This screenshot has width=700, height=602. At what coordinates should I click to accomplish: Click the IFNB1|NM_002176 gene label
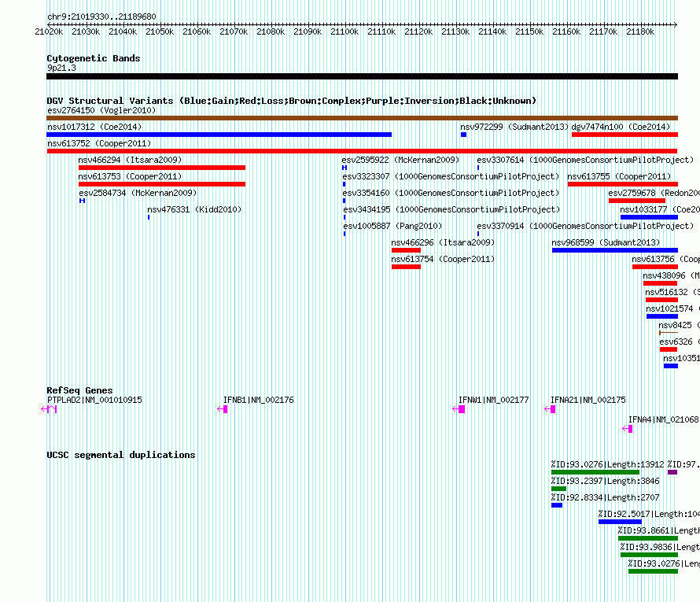tap(259, 400)
